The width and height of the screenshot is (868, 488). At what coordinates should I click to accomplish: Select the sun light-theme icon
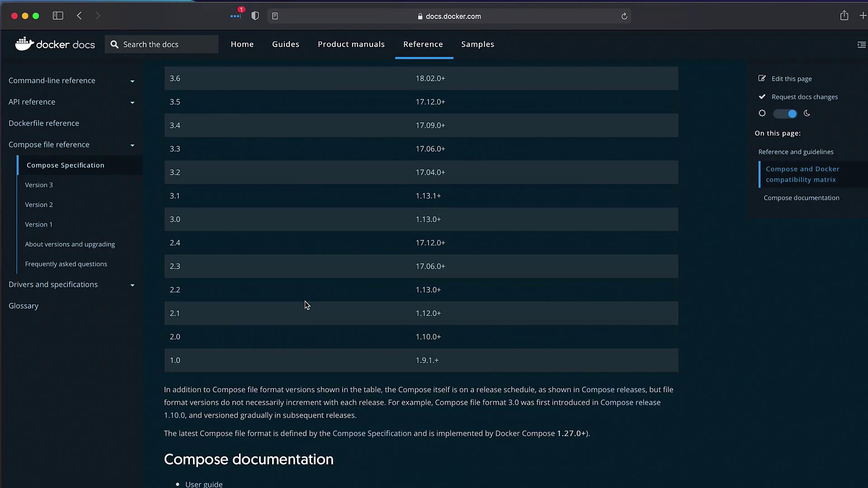click(x=762, y=113)
